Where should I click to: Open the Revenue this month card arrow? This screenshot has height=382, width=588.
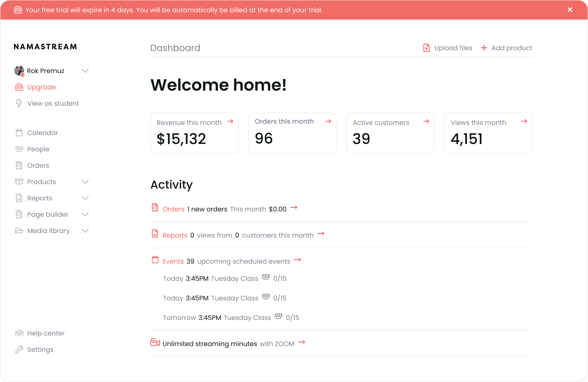pos(230,121)
